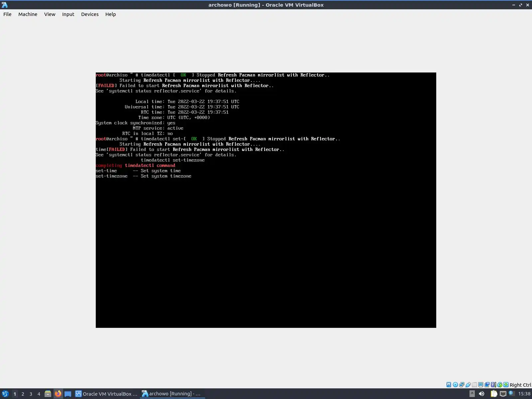Switch to Oracle VM VirtualBox Manager window
532x399 pixels.
[x=106, y=394]
